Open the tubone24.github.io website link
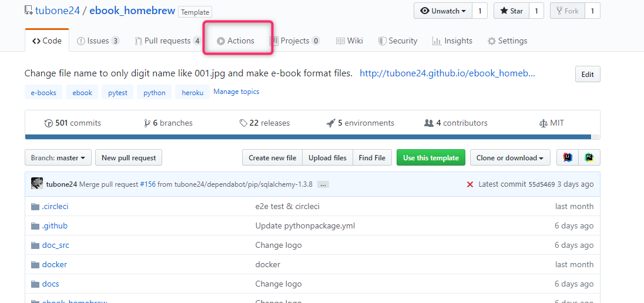This screenshot has height=303, width=644. [448, 74]
